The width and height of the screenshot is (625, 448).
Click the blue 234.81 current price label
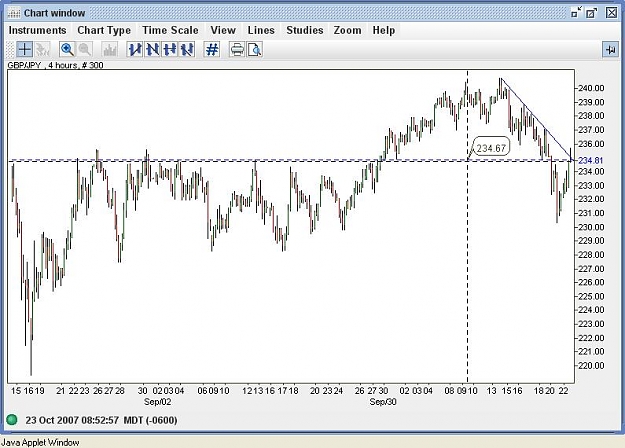[x=591, y=160]
